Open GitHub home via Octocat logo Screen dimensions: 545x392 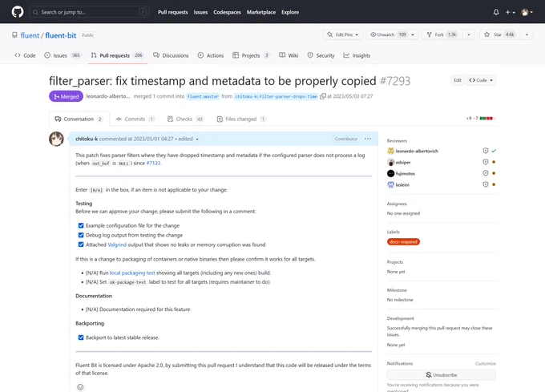click(x=18, y=12)
